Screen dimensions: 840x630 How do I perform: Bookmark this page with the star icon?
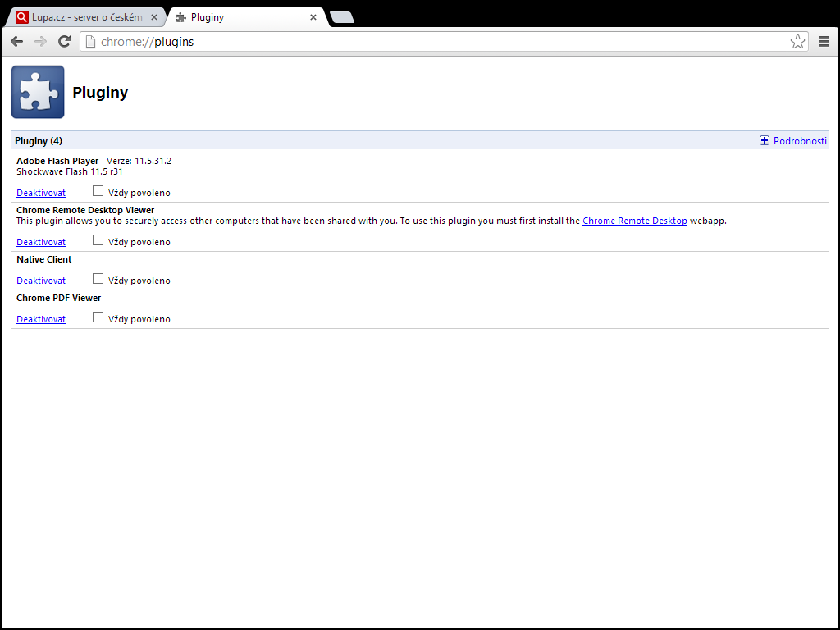pos(797,41)
